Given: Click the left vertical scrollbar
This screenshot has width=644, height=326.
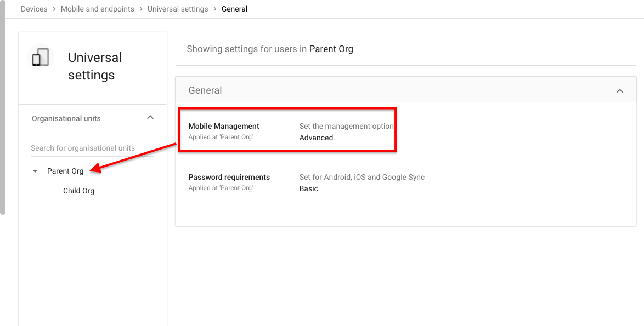Looking at the screenshot, I should [3, 107].
